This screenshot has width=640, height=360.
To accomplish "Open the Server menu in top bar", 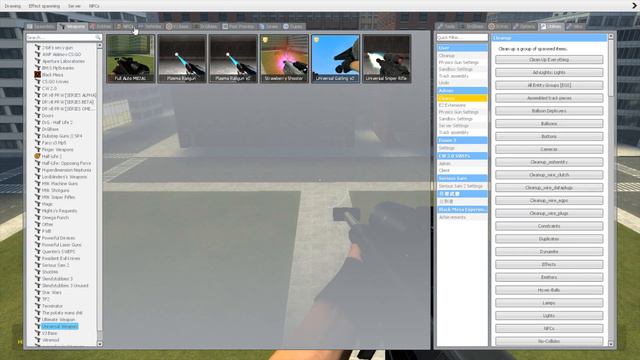I will tap(74, 6).
